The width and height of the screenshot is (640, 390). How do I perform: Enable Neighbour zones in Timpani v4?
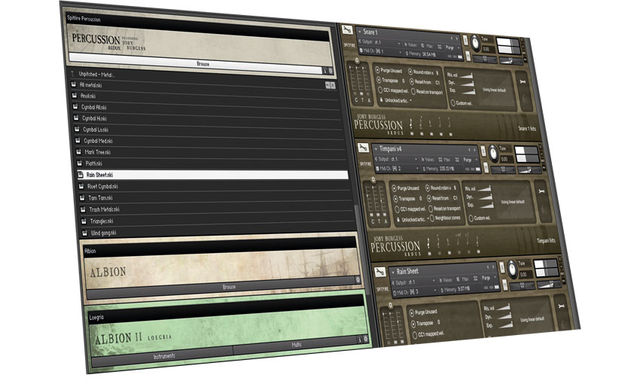tap(431, 218)
